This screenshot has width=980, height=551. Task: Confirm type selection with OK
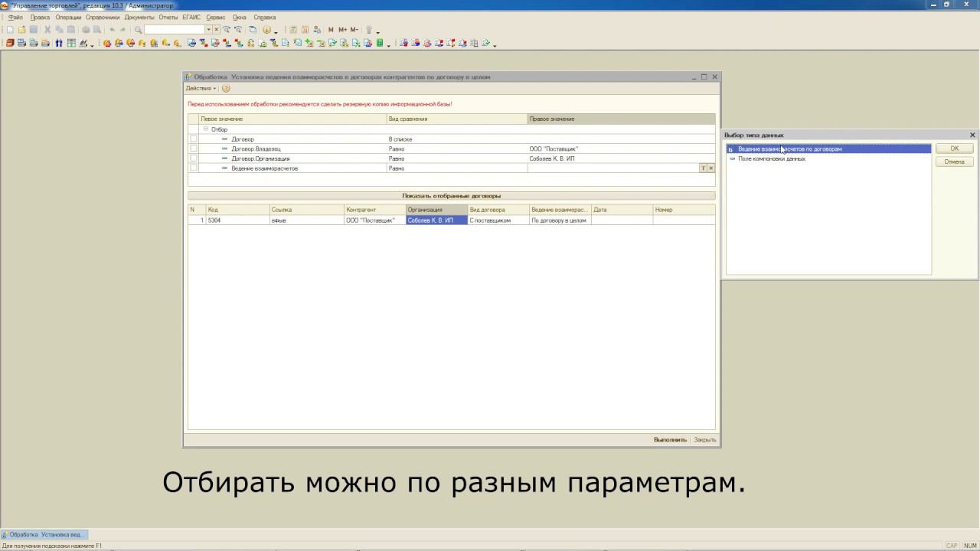[x=954, y=148]
